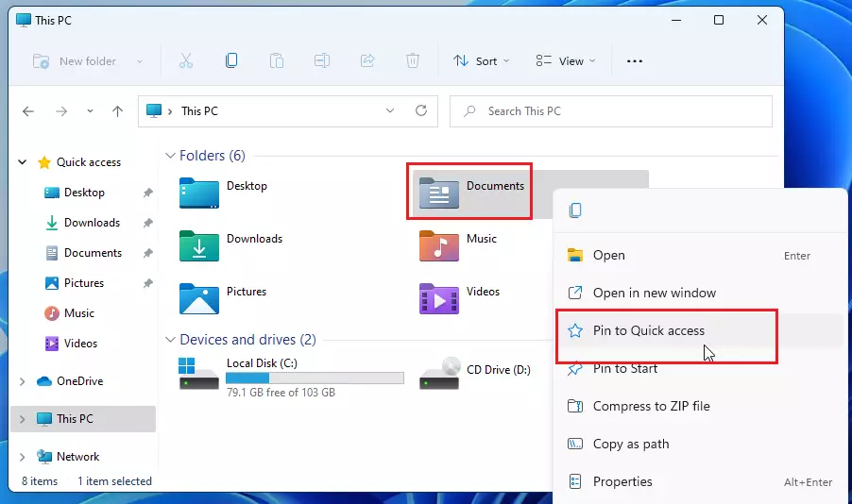This screenshot has width=852, height=504.
Task: Collapse the Devices and drives group
Action: point(170,340)
